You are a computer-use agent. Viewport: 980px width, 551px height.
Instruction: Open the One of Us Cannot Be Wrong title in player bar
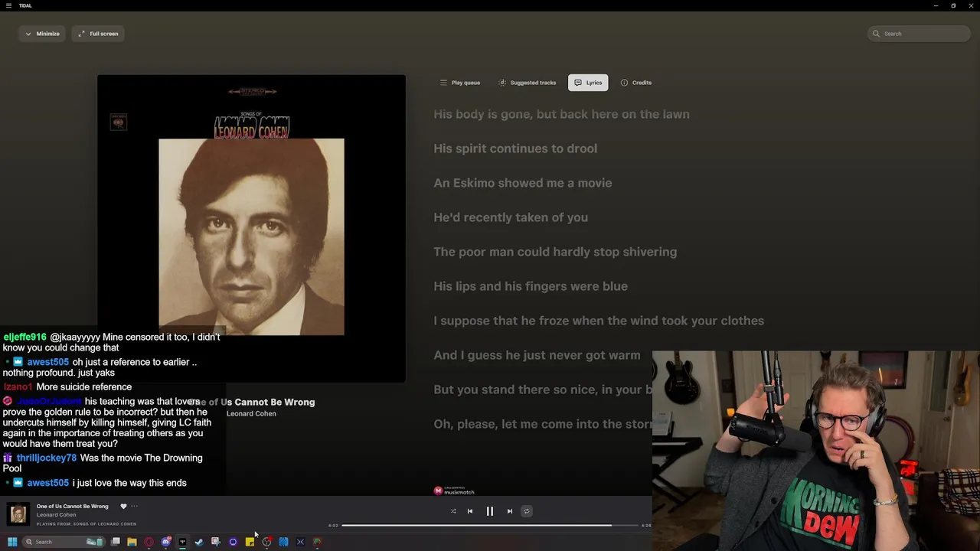click(73, 506)
